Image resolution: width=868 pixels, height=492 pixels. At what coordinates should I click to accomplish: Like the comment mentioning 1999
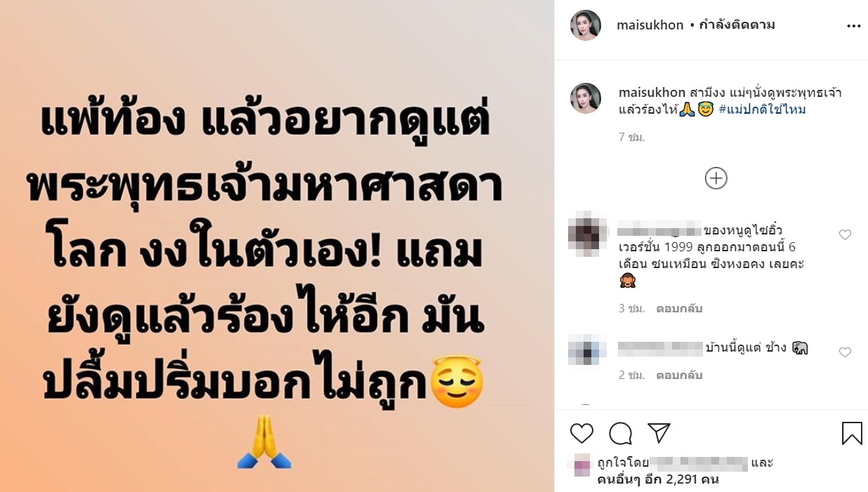pos(845,235)
